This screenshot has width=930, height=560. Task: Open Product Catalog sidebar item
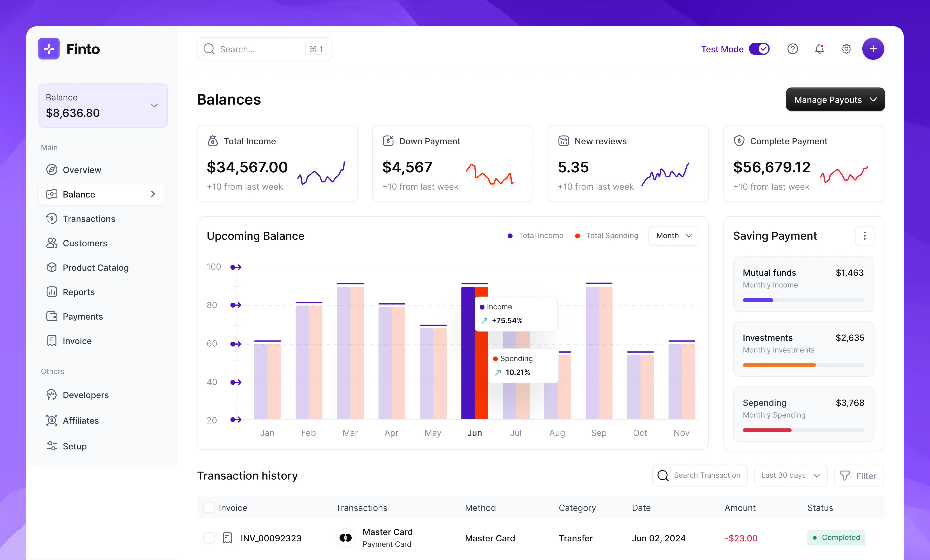pos(95,268)
